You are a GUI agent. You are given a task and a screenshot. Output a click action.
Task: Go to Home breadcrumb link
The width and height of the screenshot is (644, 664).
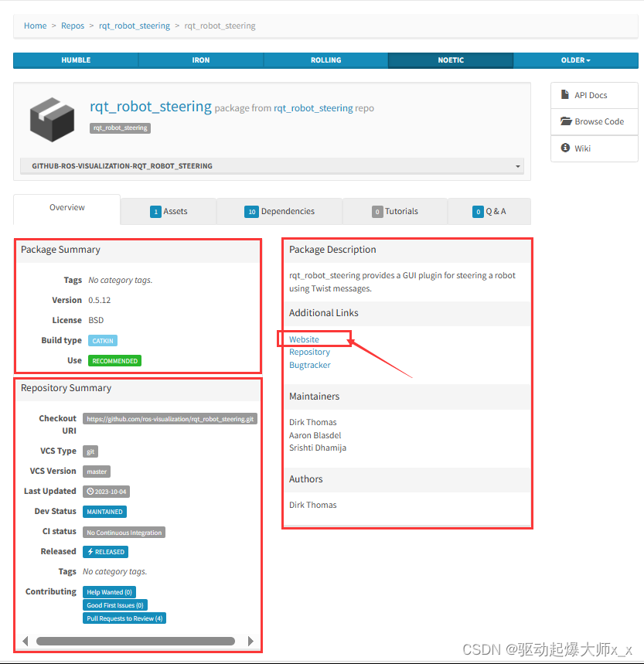point(35,26)
